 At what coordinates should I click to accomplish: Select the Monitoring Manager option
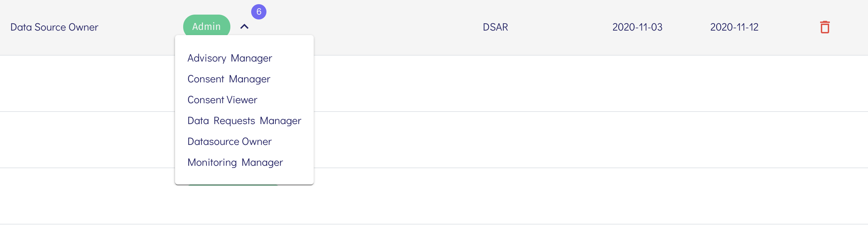(235, 162)
